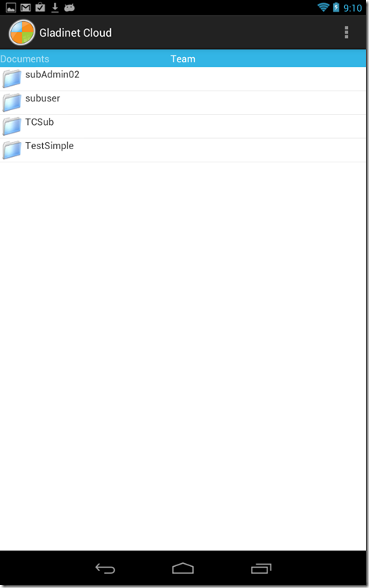Select the TCSub folder name

[39, 122]
